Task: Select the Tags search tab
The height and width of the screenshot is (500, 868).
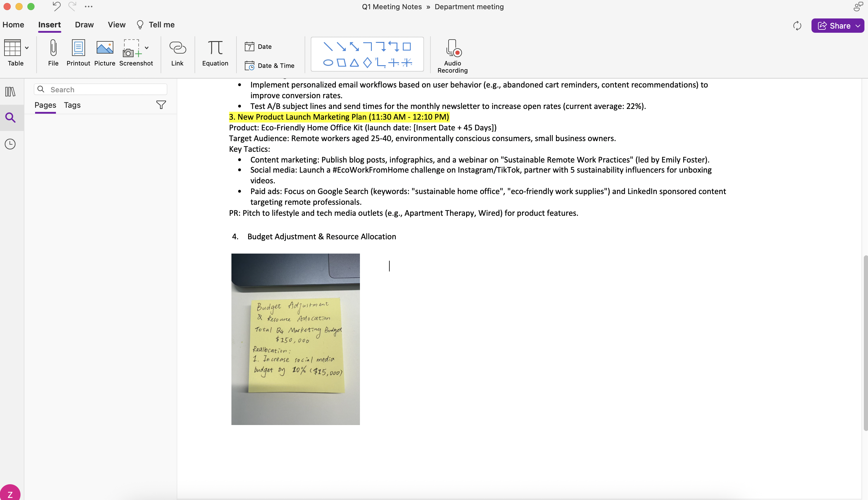Action: tap(72, 105)
